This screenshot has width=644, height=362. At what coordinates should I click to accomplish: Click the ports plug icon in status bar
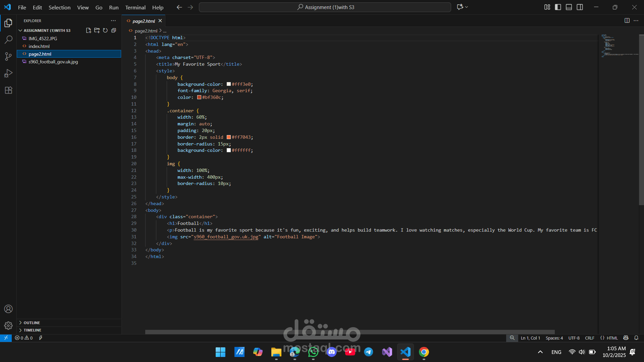(x=41, y=338)
